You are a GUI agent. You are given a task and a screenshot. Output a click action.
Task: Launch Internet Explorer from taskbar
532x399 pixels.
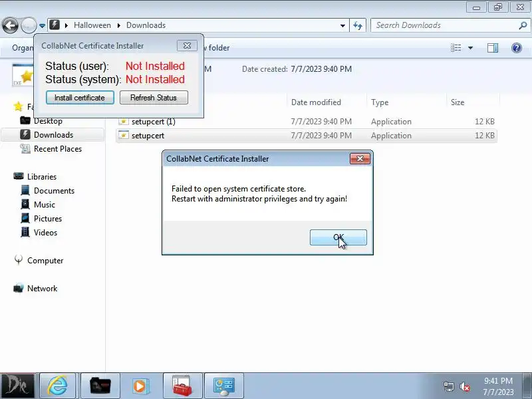[57, 386]
